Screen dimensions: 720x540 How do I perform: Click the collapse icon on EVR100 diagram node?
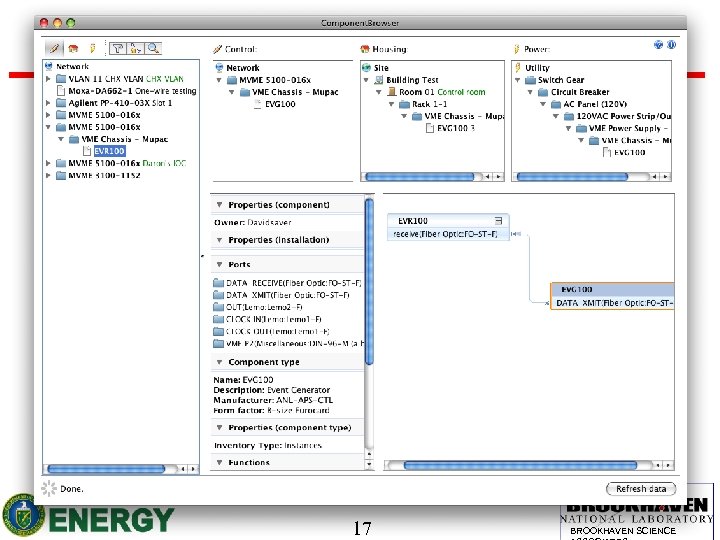click(499, 220)
